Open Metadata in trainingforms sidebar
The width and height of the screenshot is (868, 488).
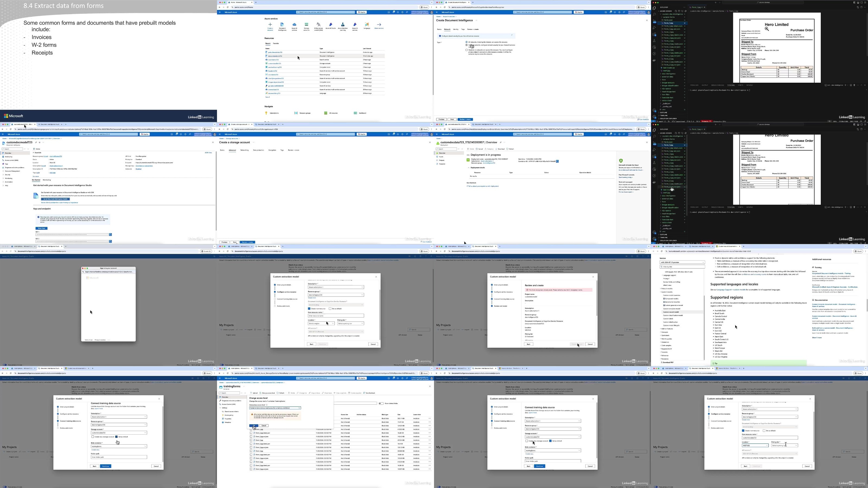pyautogui.click(x=227, y=422)
